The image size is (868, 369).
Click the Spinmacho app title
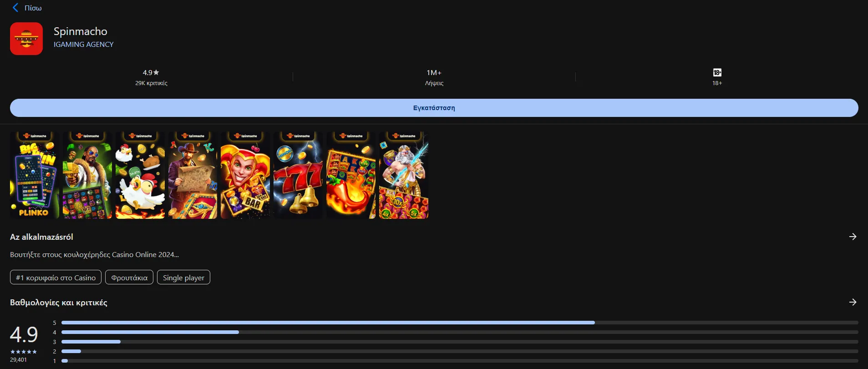tap(81, 31)
